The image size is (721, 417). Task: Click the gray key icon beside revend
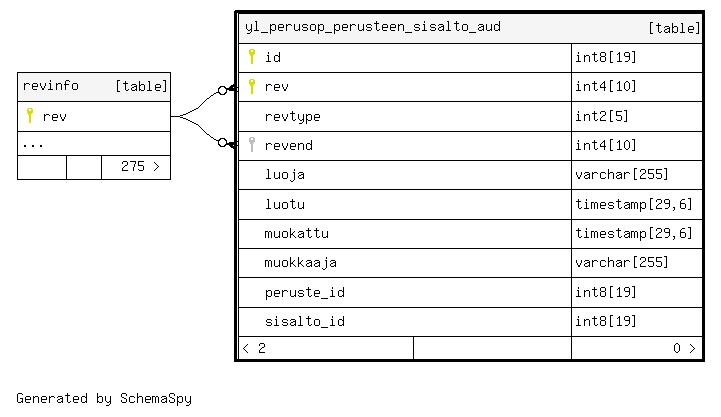(x=252, y=144)
